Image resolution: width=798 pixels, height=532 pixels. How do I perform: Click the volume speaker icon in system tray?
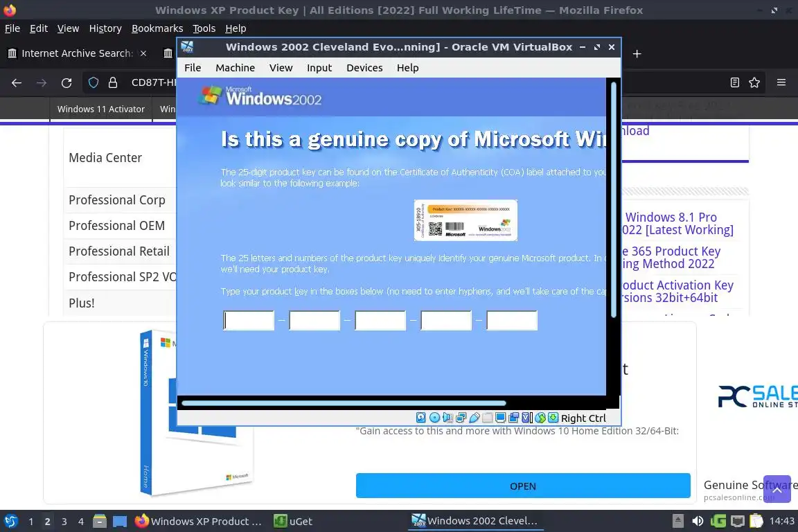pos(698,521)
